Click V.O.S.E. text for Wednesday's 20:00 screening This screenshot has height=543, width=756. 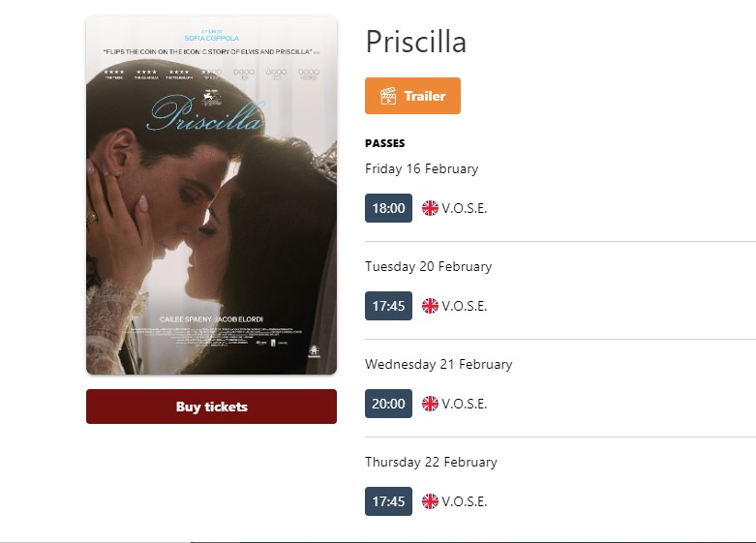coord(465,404)
